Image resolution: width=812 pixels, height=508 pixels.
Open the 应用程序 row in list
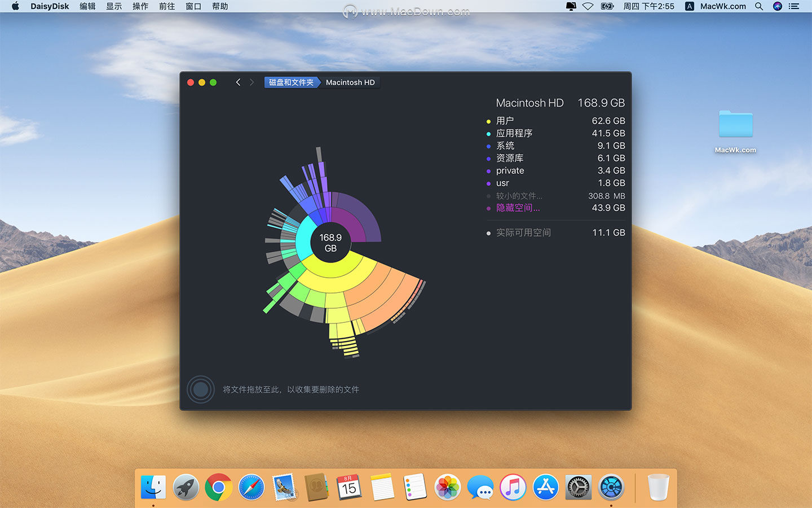tap(555, 133)
